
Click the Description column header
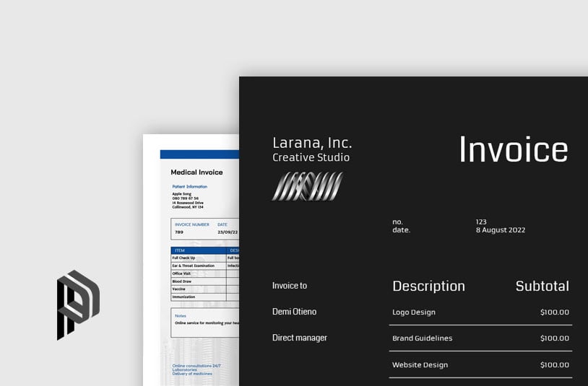click(428, 286)
